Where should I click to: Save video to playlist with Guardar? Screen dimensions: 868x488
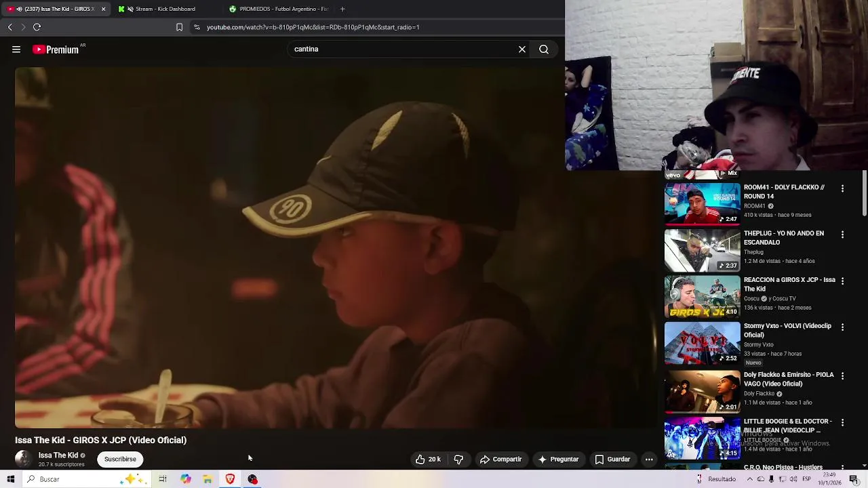(x=613, y=460)
